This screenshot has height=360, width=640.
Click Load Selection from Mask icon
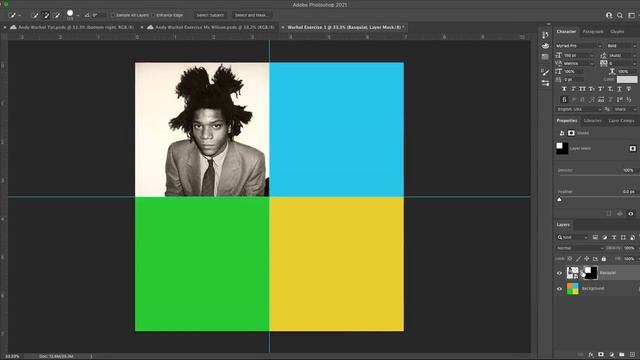click(609, 213)
